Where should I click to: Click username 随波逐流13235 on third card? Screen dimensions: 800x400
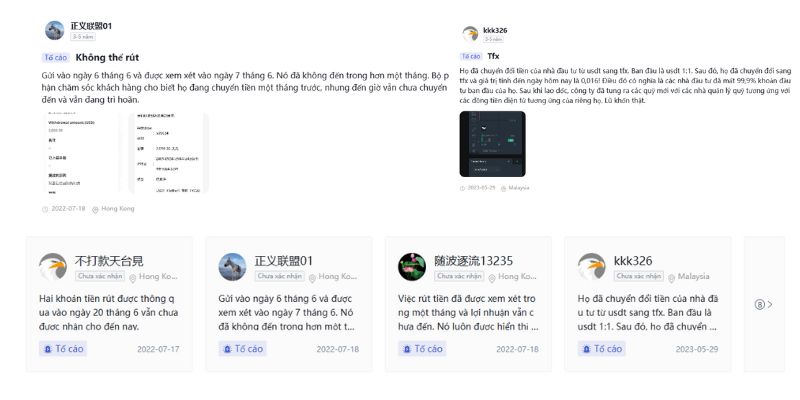473,261
